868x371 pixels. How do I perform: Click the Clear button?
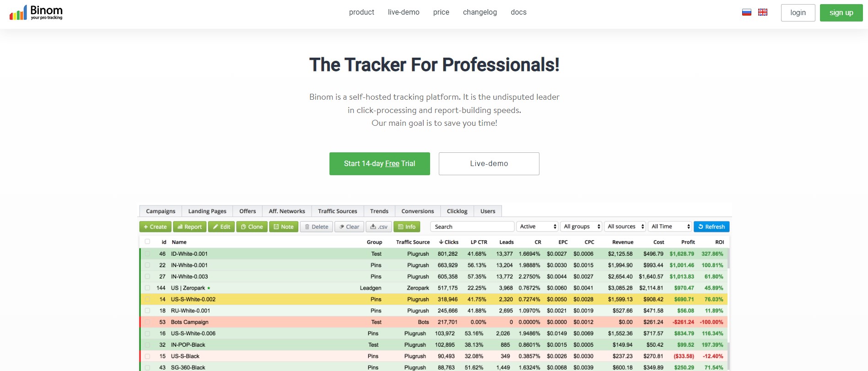(x=349, y=227)
